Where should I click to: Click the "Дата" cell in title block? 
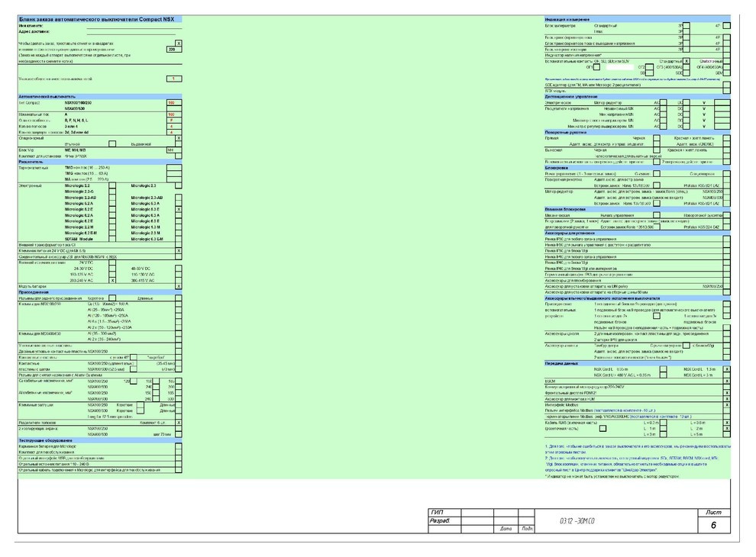tap(506, 529)
